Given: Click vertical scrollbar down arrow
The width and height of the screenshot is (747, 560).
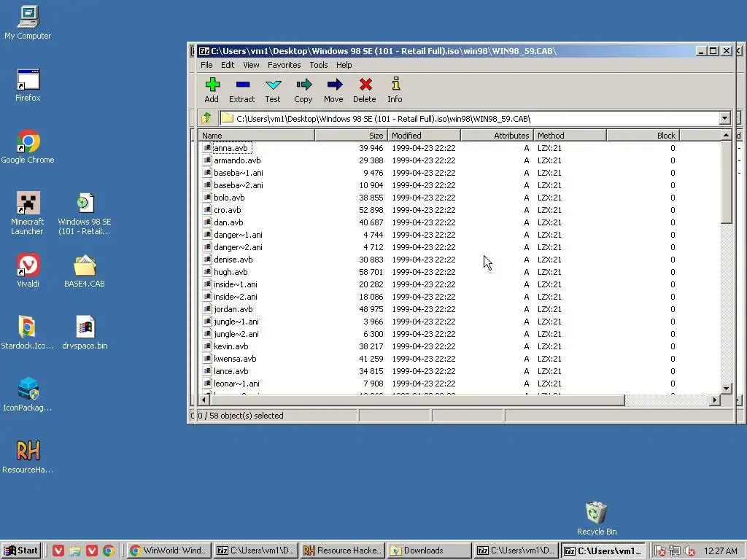Looking at the screenshot, I should (726, 388).
